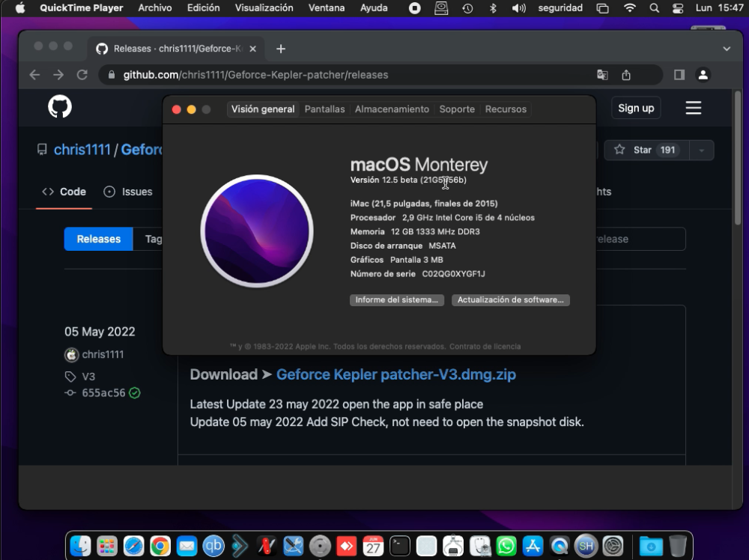Click Actualización de software button
The image size is (749, 560).
coord(511,299)
